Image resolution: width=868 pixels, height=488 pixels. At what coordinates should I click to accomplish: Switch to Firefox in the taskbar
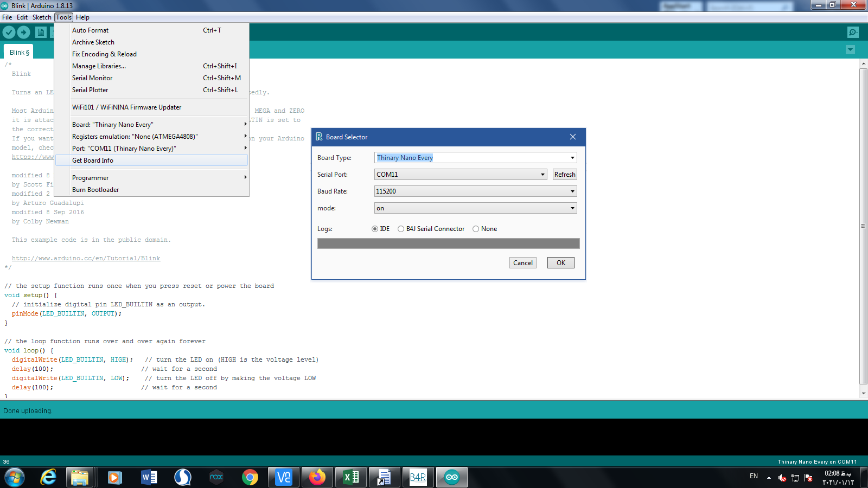(317, 477)
